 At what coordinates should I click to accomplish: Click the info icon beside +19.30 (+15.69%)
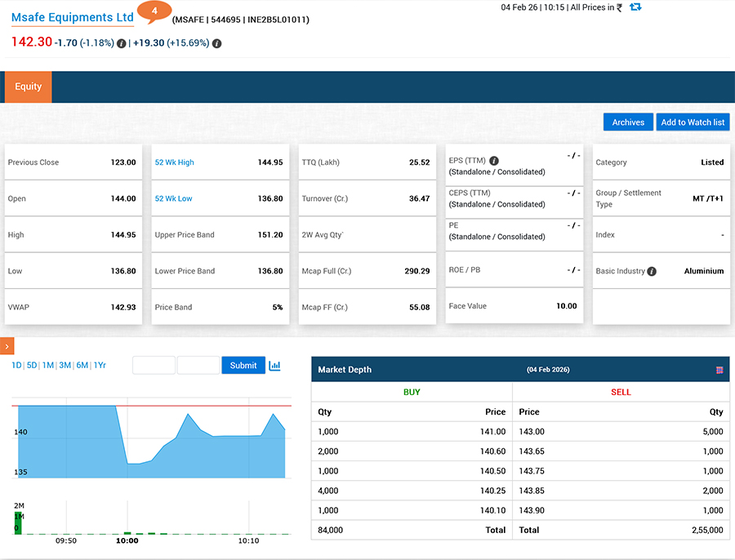click(216, 43)
